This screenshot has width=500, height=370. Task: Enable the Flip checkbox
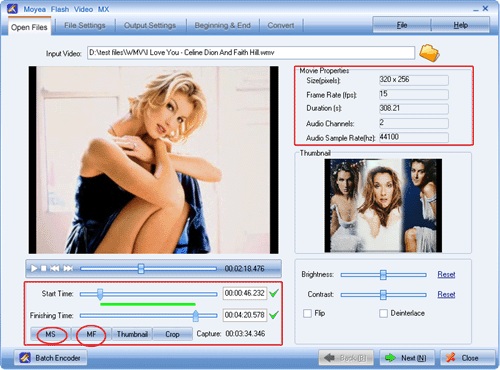(x=307, y=313)
